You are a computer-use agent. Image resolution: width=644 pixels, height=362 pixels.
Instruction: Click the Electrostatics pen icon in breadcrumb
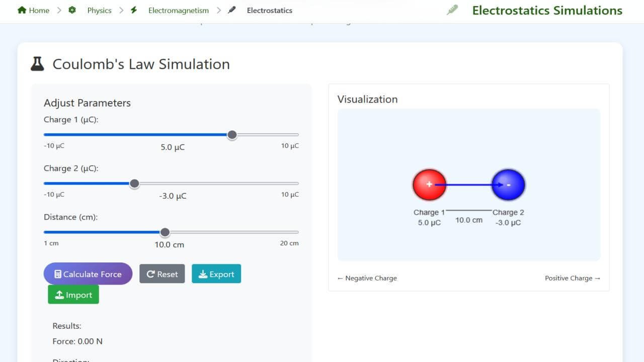pos(231,10)
